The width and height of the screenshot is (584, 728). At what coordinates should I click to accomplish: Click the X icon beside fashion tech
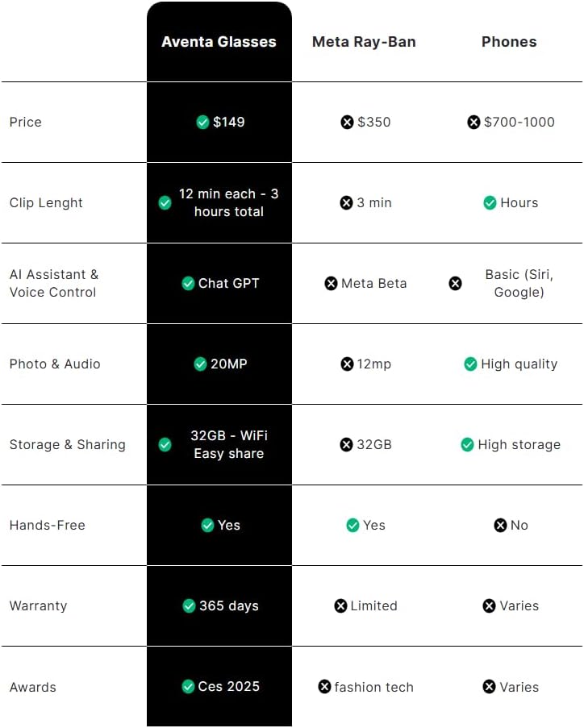pyautogui.click(x=324, y=687)
